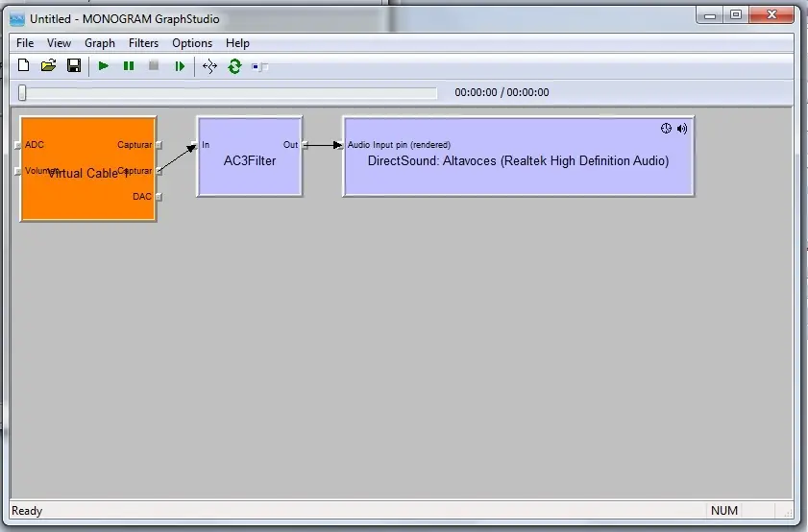Select the Virtual Cable 1 filter box
This screenshot has width=808, height=532.
[88, 169]
